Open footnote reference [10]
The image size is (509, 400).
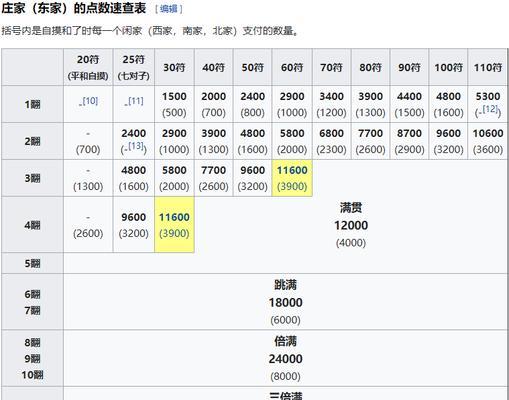(90, 101)
